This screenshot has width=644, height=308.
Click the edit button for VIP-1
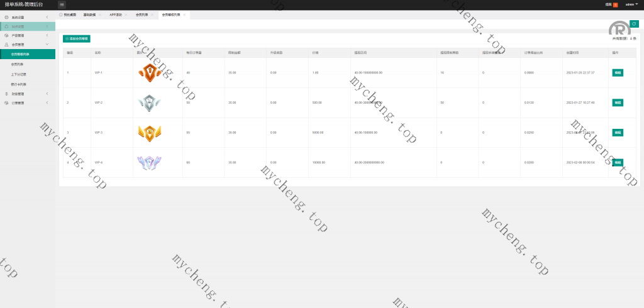point(617,73)
